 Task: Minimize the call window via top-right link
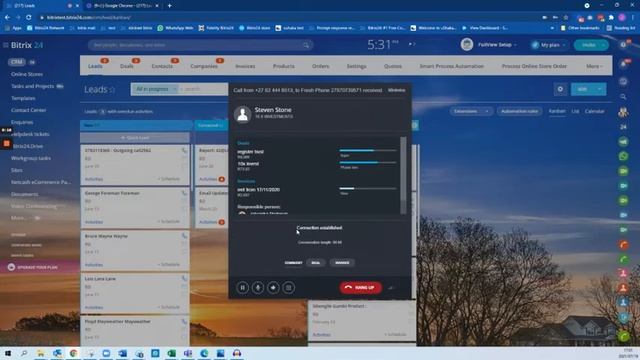[397, 90]
